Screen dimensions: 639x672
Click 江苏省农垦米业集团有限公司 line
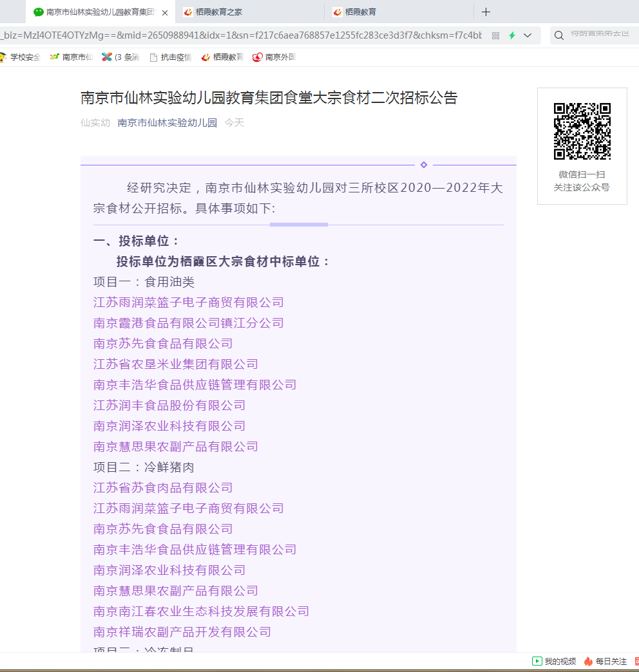pyautogui.click(x=176, y=364)
